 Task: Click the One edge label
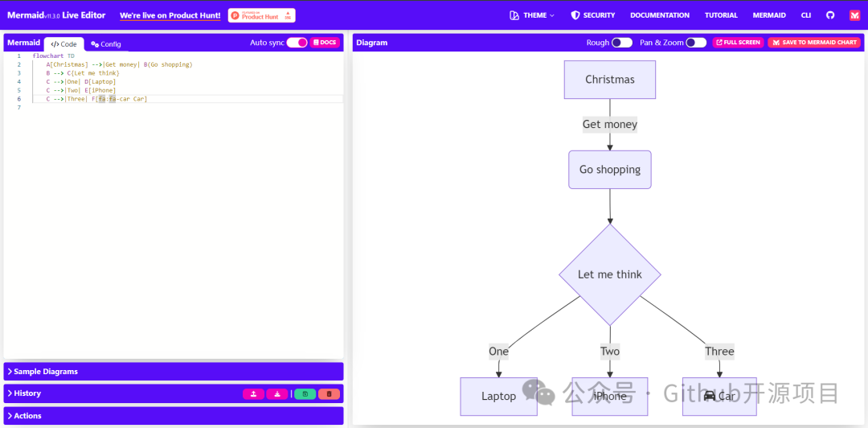[x=498, y=352]
